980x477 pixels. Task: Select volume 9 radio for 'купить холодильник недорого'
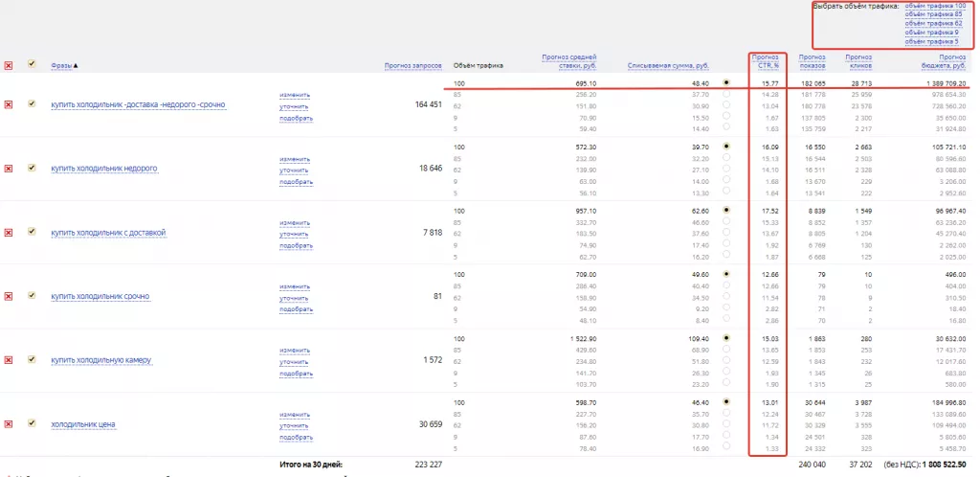[x=726, y=179]
